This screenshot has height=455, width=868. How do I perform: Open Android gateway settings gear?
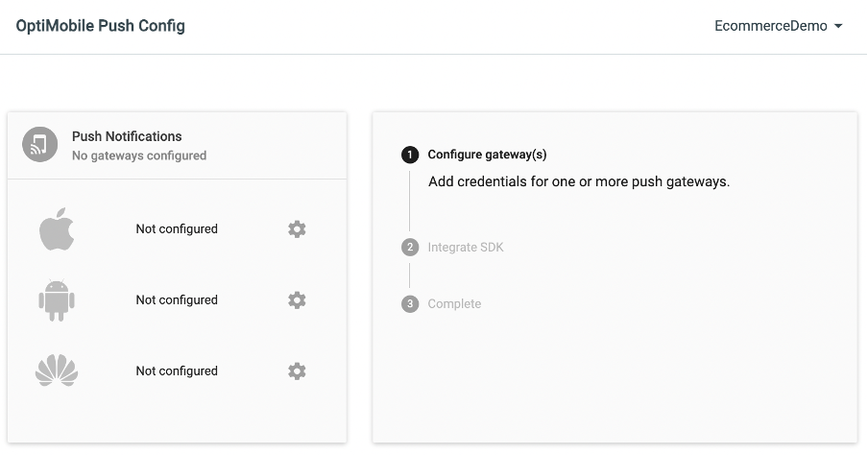[297, 300]
